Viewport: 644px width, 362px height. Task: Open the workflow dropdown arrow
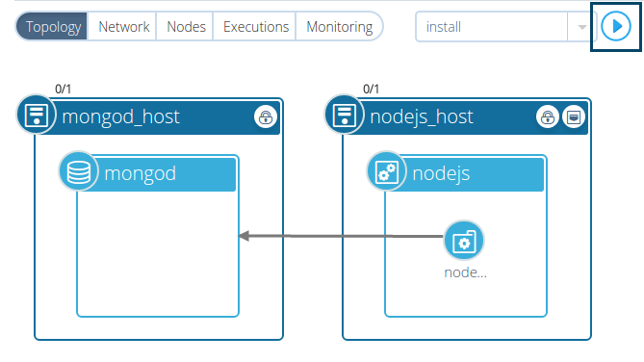(581, 27)
